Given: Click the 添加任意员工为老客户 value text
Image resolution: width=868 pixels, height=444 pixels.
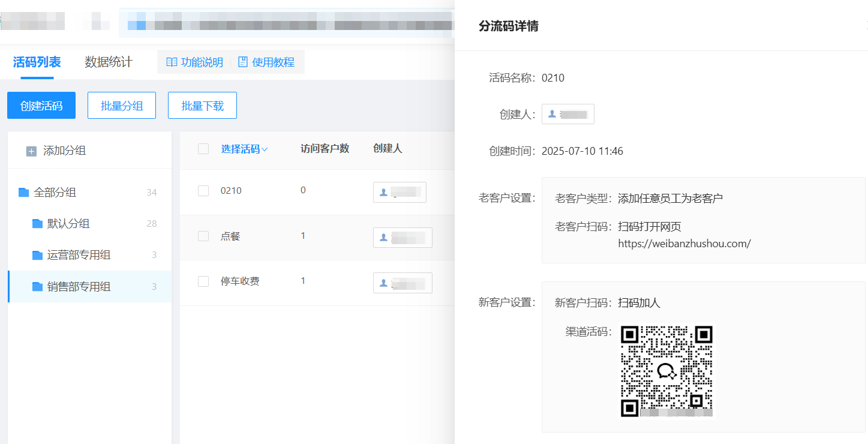Looking at the screenshot, I should pyautogui.click(x=670, y=199).
